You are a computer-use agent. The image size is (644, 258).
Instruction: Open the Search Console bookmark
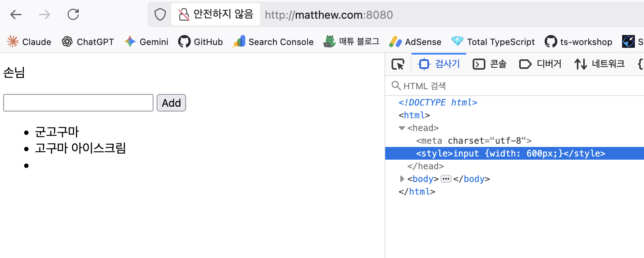point(273,42)
